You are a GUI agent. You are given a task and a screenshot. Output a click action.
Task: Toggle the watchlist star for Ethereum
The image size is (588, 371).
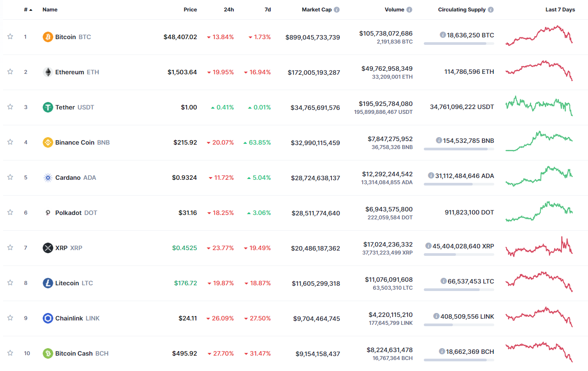10,72
